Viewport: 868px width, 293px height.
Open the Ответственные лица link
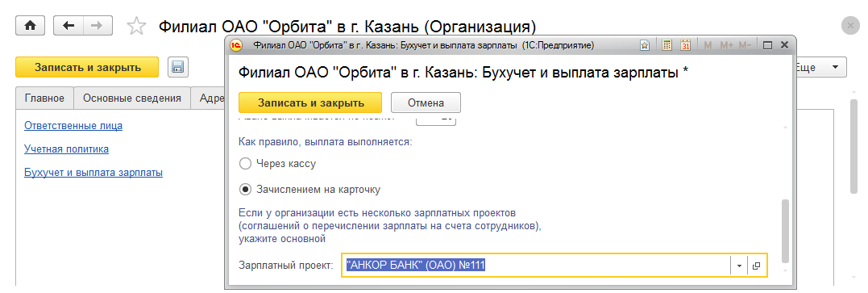pos(73,125)
